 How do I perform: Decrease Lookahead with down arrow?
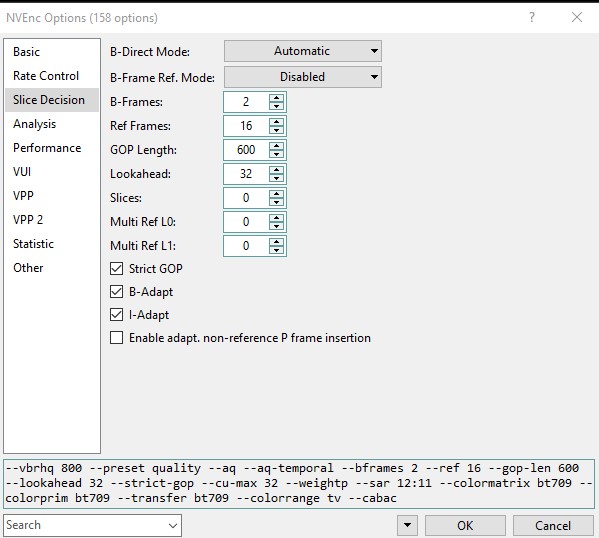tap(276, 178)
